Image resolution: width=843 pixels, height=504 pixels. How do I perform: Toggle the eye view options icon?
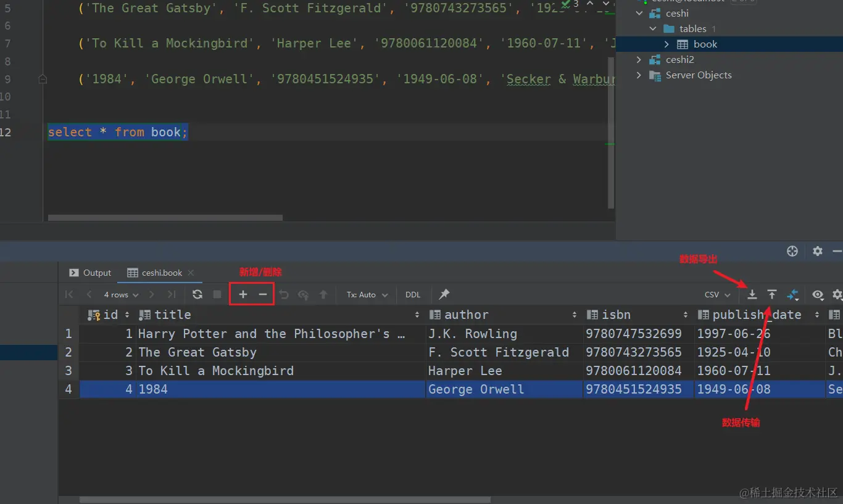(818, 295)
